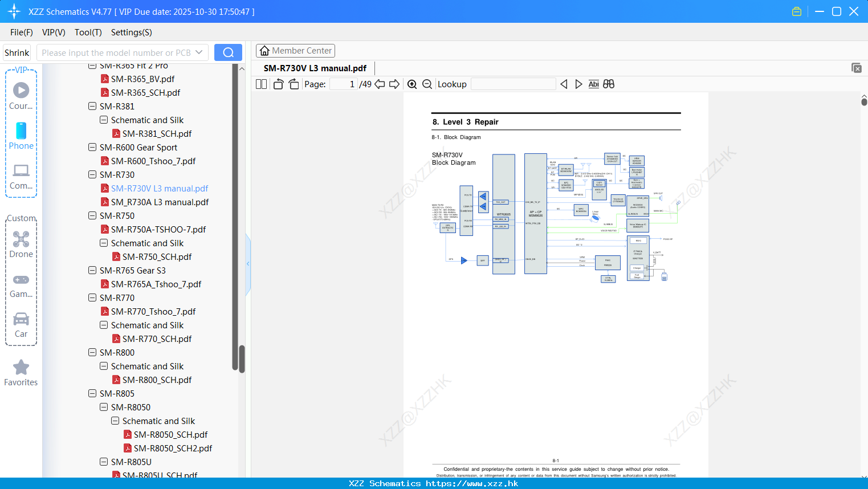Collapse SM-R765 Gear S3 node

click(x=92, y=270)
